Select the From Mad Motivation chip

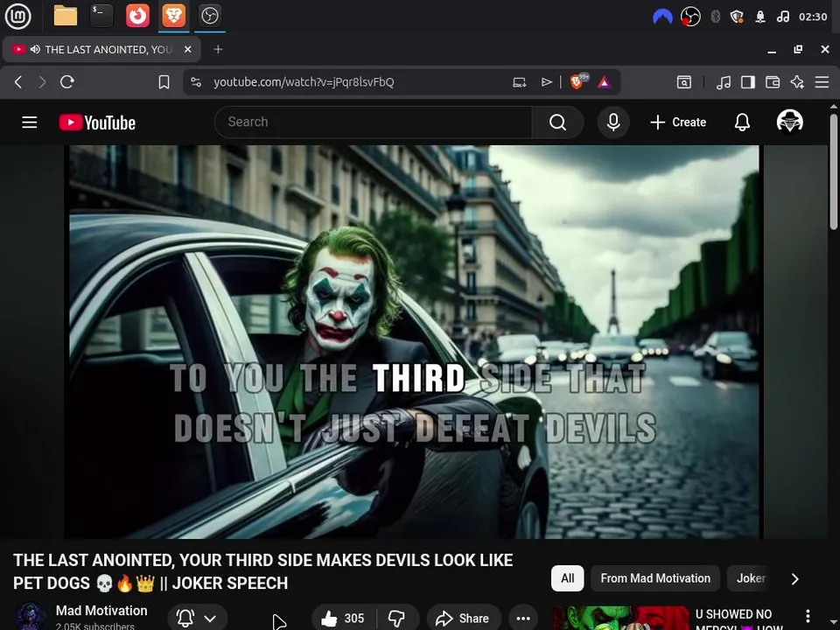[655, 578]
